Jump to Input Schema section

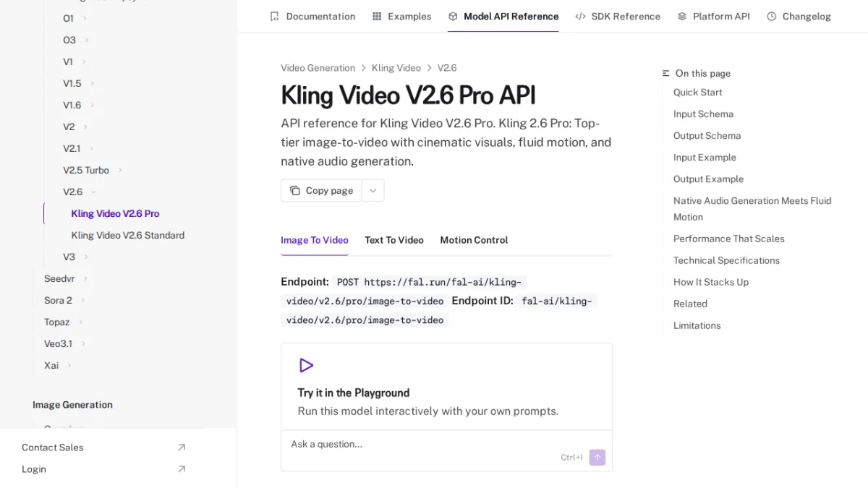click(x=703, y=114)
